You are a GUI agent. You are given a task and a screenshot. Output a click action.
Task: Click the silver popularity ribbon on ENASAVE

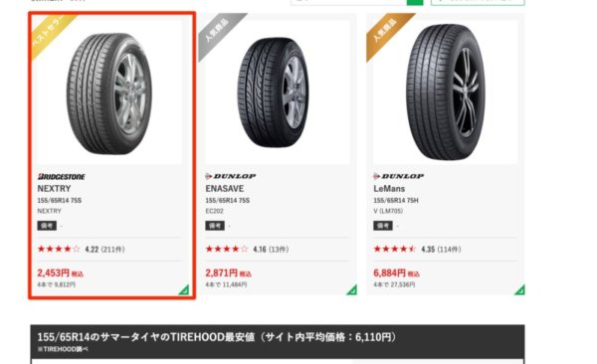point(218,34)
